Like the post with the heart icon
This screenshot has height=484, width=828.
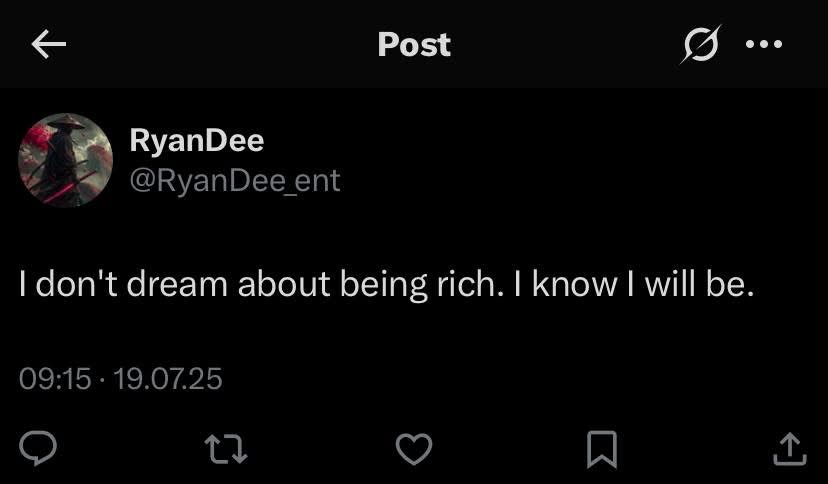point(414,449)
